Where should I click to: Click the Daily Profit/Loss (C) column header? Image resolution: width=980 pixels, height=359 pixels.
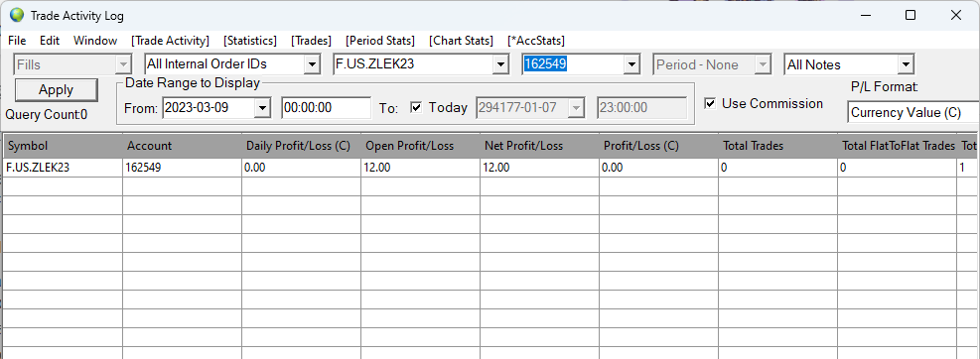point(301,146)
